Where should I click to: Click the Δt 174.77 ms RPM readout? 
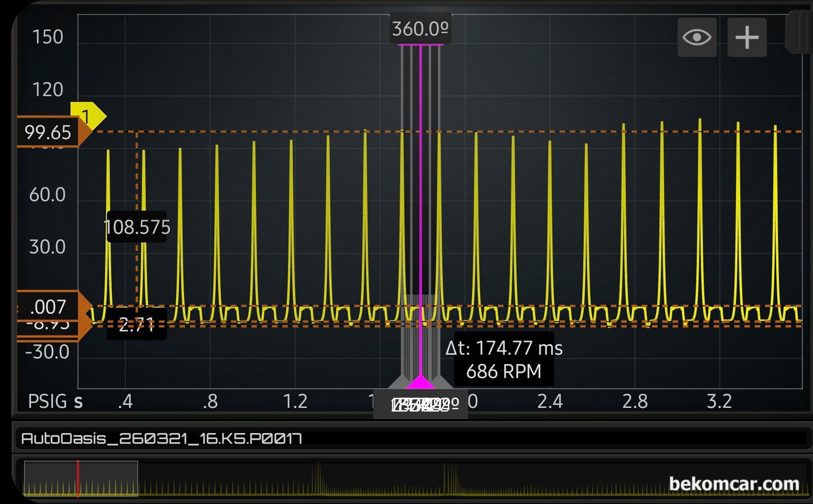pyautogui.click(x=504, y=360)
